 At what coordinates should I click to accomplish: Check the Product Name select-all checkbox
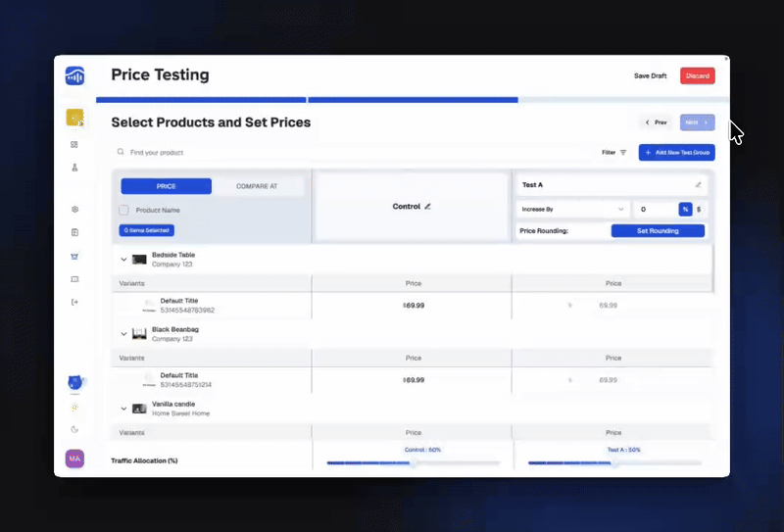(x=124, y=210)
